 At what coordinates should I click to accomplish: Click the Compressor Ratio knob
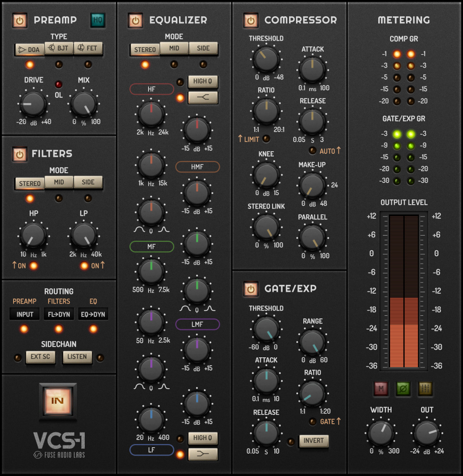pyautogui.click(x=266, y=111)
